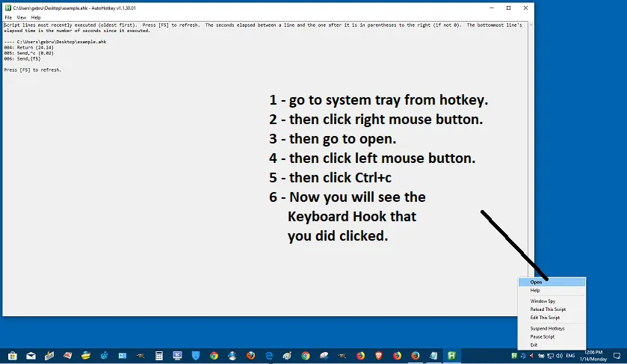Screen dimensions: 627x364
Task: Click the line "004: Return (24.14)"
Action: point(28,47)
